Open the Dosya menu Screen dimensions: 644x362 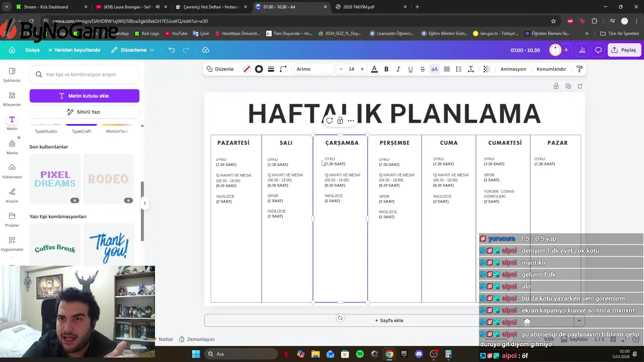[x=32, y=50]
